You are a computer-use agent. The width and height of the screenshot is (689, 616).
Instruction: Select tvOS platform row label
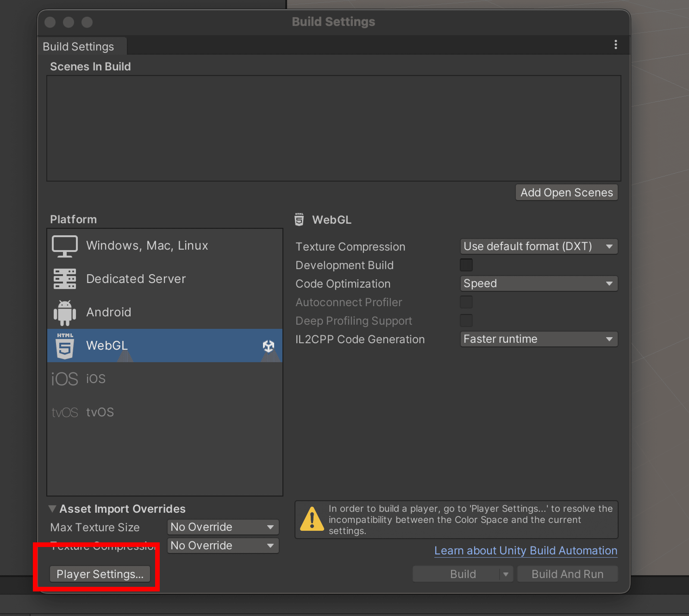(x=100, y=412)
